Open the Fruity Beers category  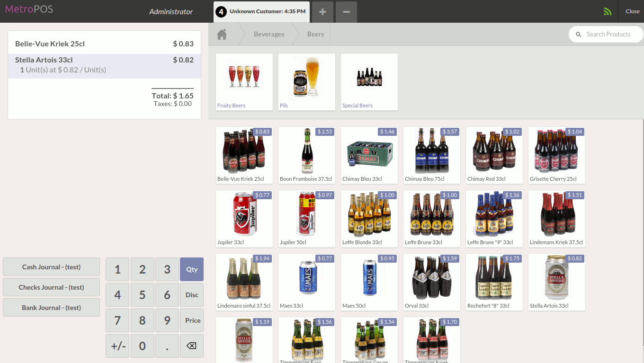244,82
